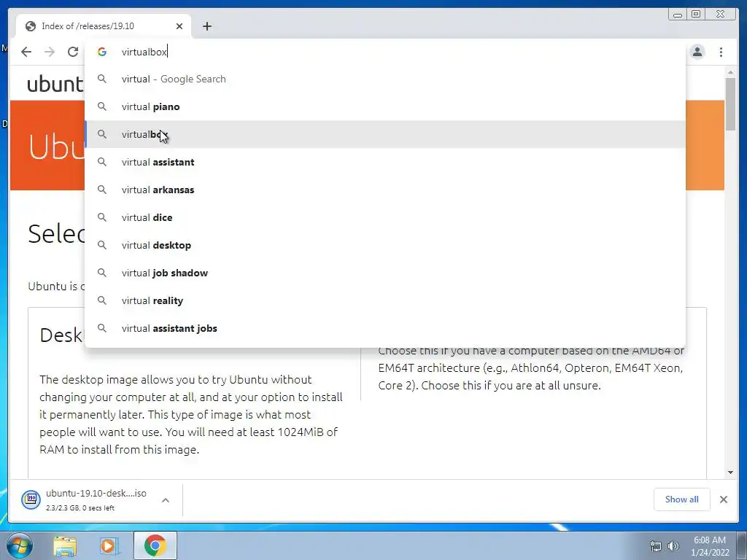Choose the 'virtualbox' suggestion

point(385,134)
